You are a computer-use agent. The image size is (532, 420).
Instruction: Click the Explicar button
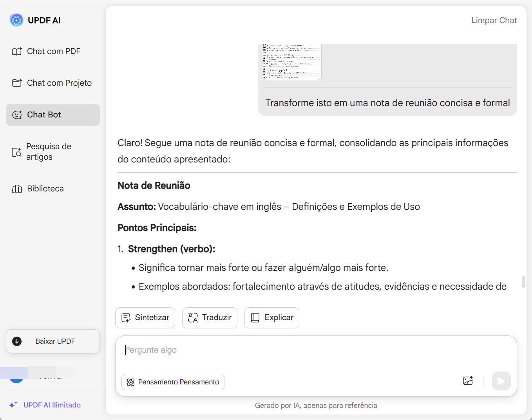pos(272,318)
